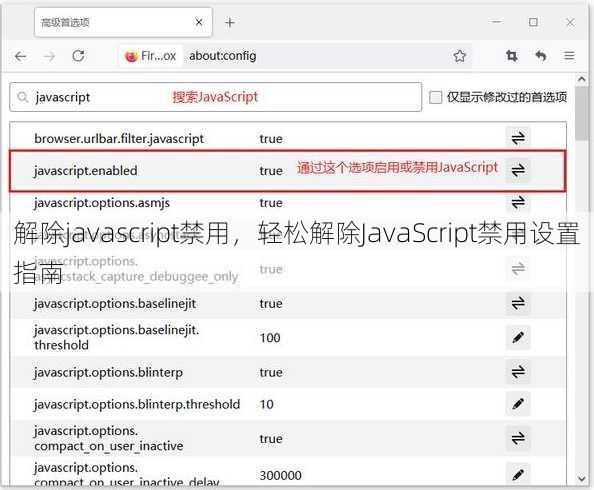Image resolution: width=594 pixels, height=490 pixels.
Task: Enable 仅显示修改过的首选项 checkbox
Action: 435,97
